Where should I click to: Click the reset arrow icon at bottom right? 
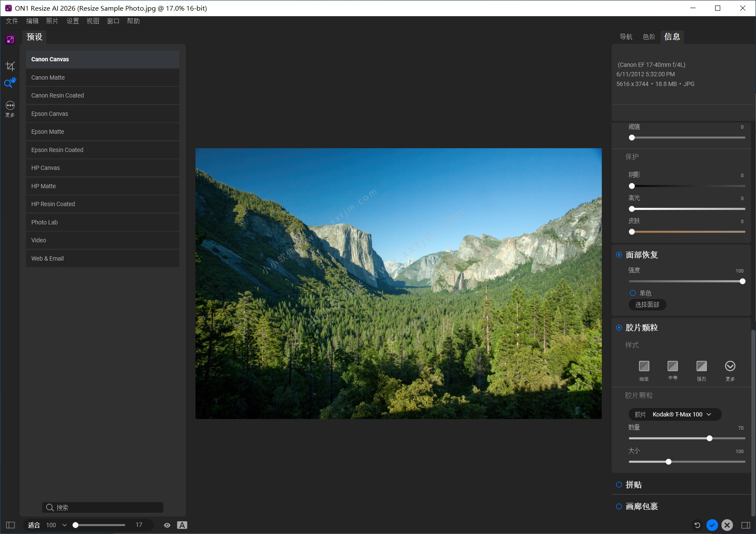(697, 525)
